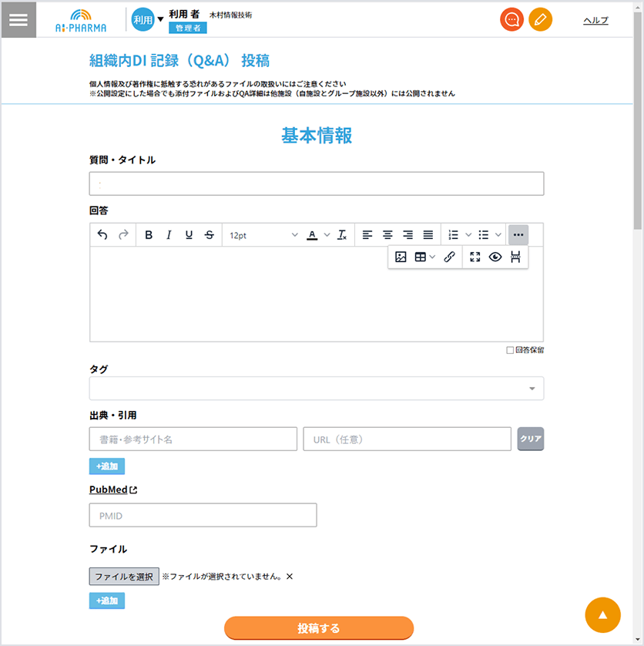Toggle bold formatting on the answer text

click(x=149, y=234)
